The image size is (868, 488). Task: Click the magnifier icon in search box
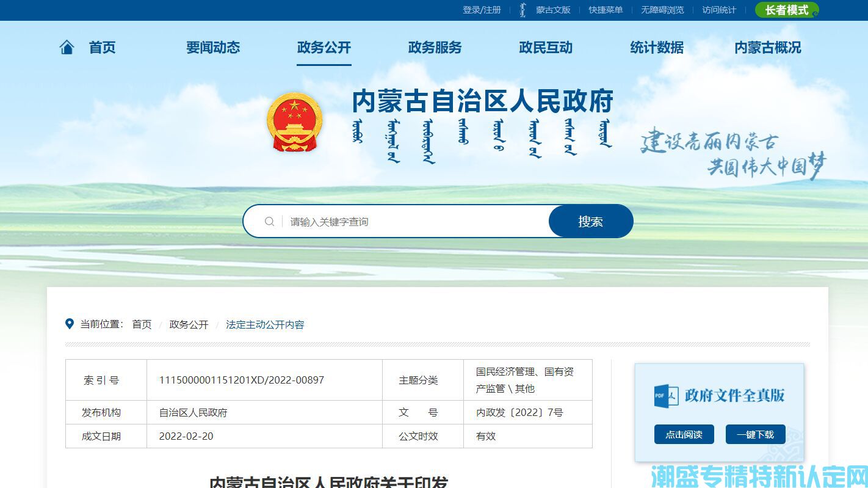pos(269,222)
